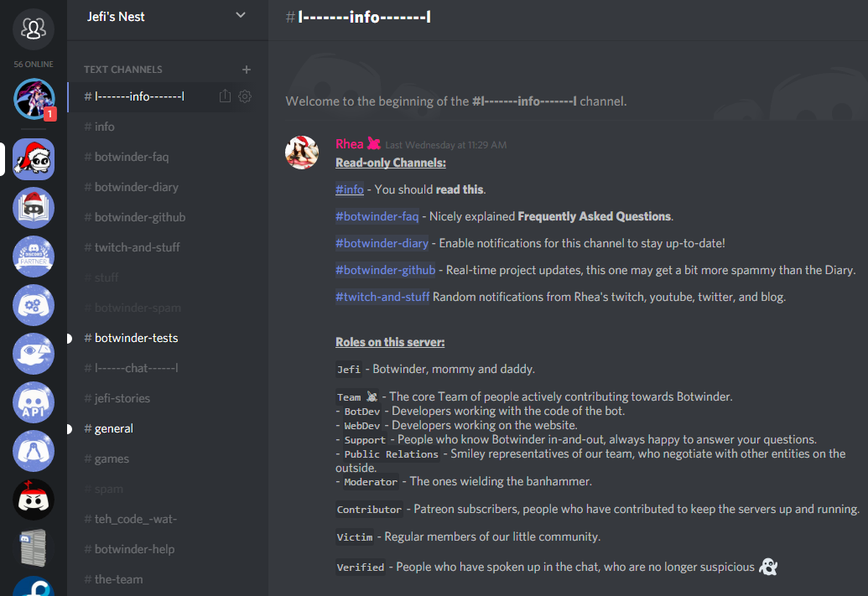Collapse the Text Channels category
Viewport: 868px width, 596px height.
(123, 70)
